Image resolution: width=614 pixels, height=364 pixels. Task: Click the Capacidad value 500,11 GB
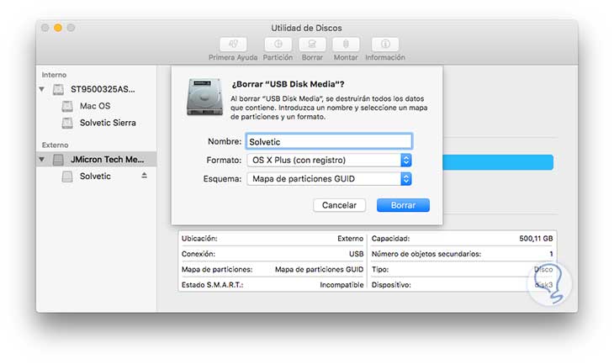click(536, 239)
